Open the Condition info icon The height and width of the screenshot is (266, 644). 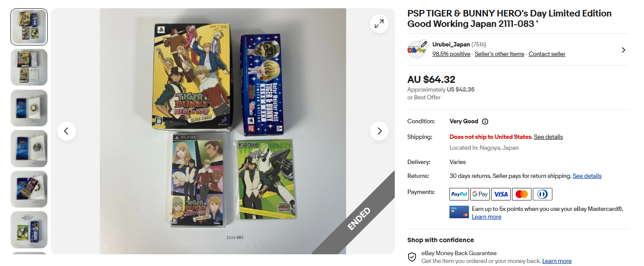[485, 122]
